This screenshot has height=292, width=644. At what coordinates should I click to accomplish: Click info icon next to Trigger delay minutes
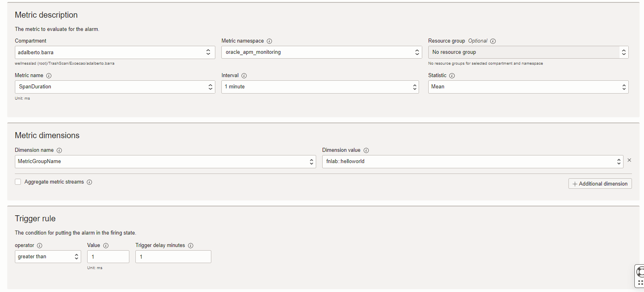coord(191,245)
